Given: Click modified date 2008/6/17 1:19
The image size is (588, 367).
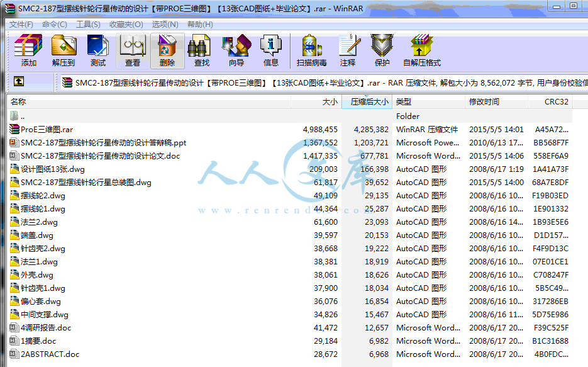Looking at the screenshot, I should [x=497, y=169].
